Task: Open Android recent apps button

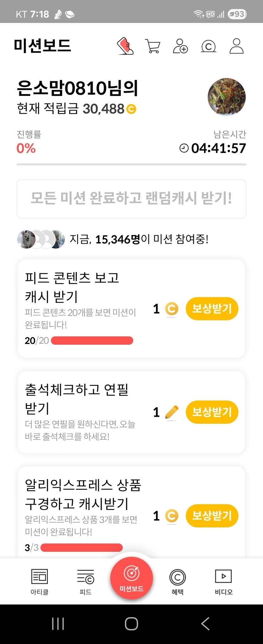Action: click(58, 624)
